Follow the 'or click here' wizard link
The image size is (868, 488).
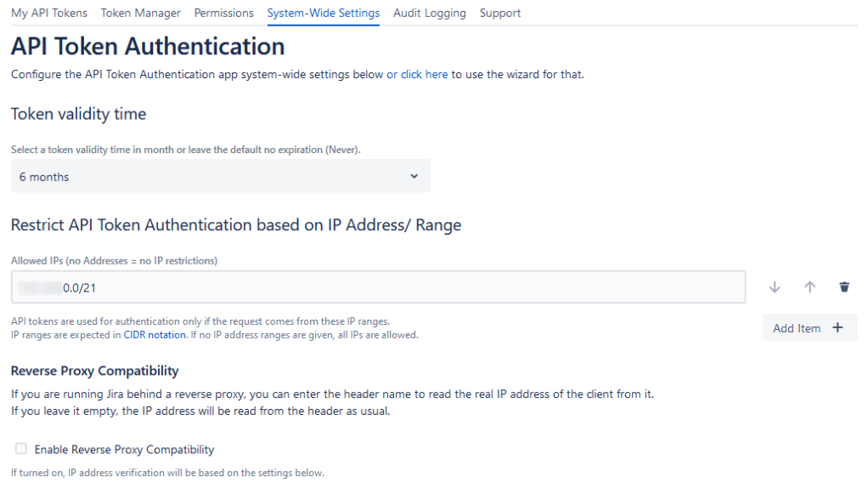[x=417, y=74]
